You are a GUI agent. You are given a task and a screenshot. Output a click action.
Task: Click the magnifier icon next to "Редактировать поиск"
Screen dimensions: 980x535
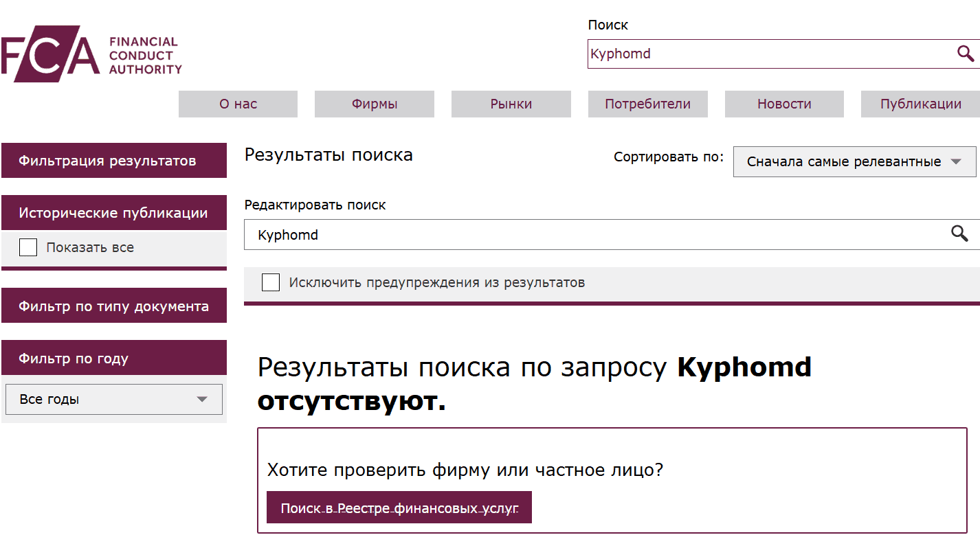pos(959,234)
